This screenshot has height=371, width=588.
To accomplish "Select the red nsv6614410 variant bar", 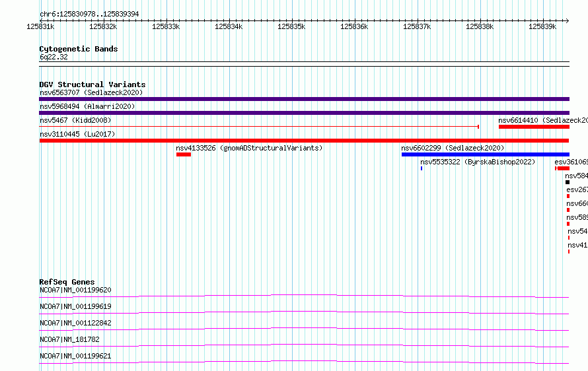I will coord(534,127).
